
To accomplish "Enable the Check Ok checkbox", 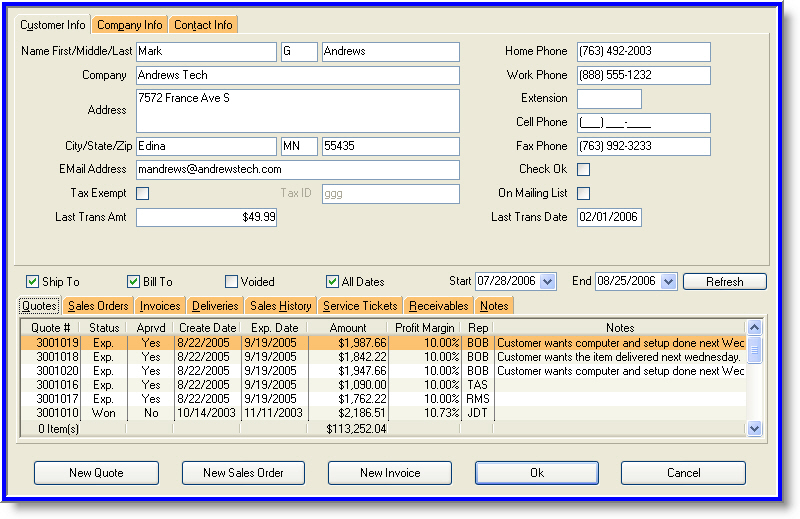I will [584, 169].
